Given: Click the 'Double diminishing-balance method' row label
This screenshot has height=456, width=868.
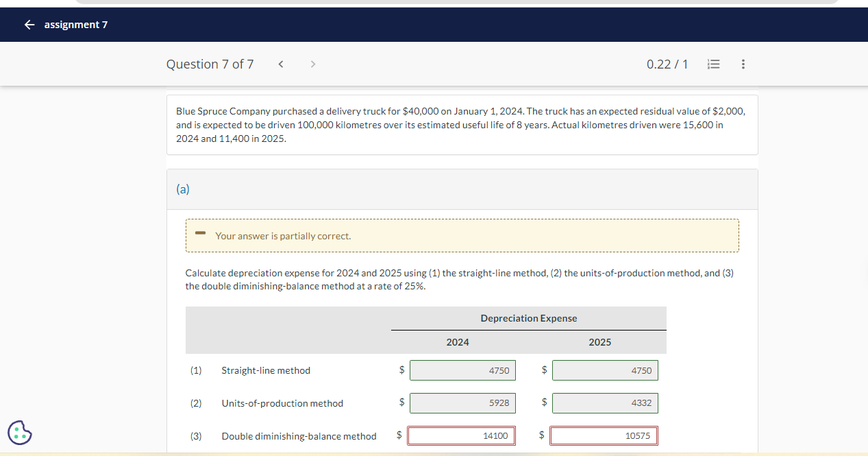Looking at the screenshot, I should point(299,436).
